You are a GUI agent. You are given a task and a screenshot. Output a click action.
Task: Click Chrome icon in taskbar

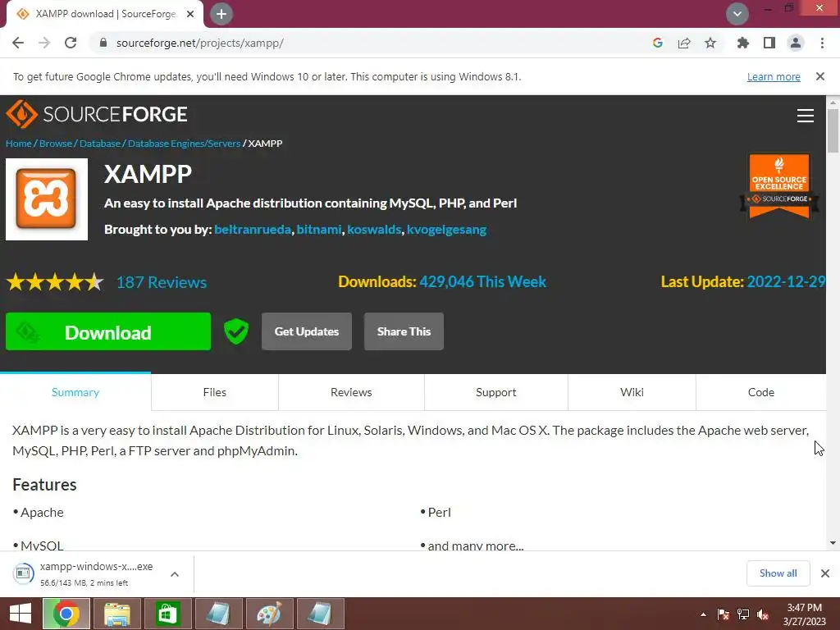point(66,614)
